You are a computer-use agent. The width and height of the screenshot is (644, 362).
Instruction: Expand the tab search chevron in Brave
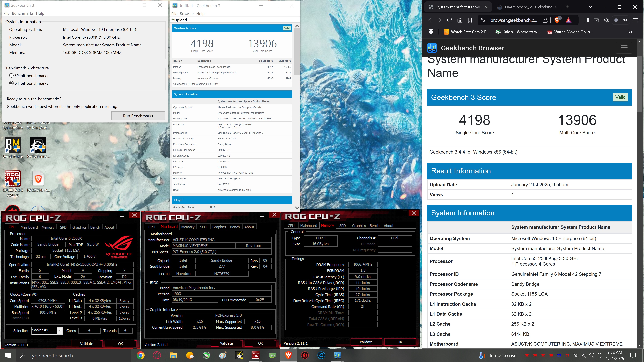pyautogui.click(x=591, y=7)
